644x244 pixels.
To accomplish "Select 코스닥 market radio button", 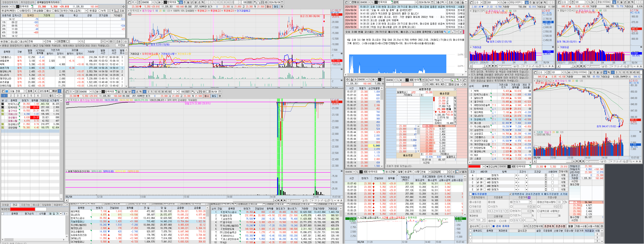I will pyautogui.click(x=19, y=41).
